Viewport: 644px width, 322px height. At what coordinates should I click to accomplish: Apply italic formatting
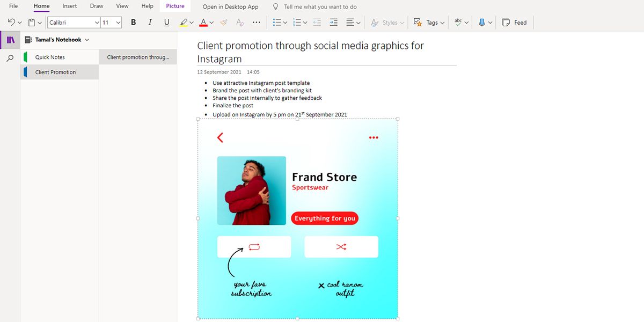click(150, 22)
